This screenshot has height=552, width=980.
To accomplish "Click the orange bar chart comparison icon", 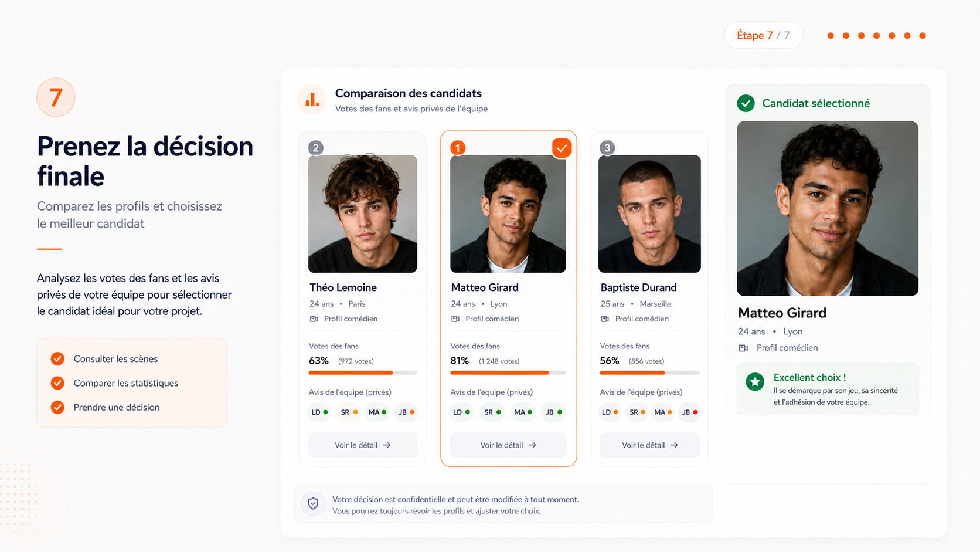I will [x=312, y=100].
